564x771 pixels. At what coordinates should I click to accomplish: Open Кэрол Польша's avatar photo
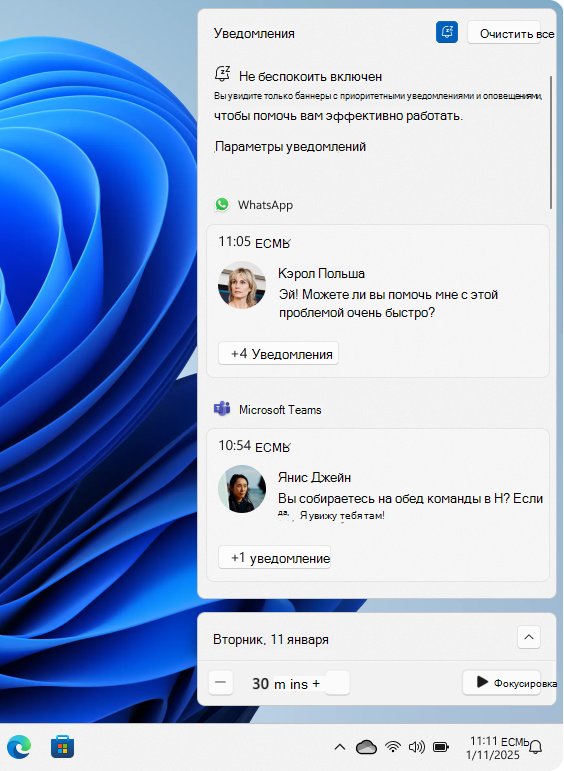[242, 285]
